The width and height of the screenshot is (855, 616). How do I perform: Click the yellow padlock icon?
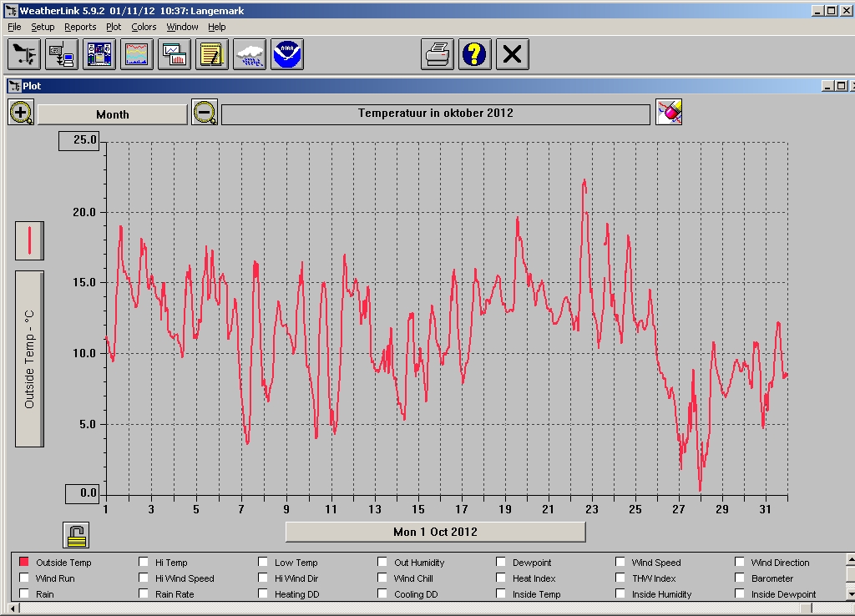pos(76,535)
